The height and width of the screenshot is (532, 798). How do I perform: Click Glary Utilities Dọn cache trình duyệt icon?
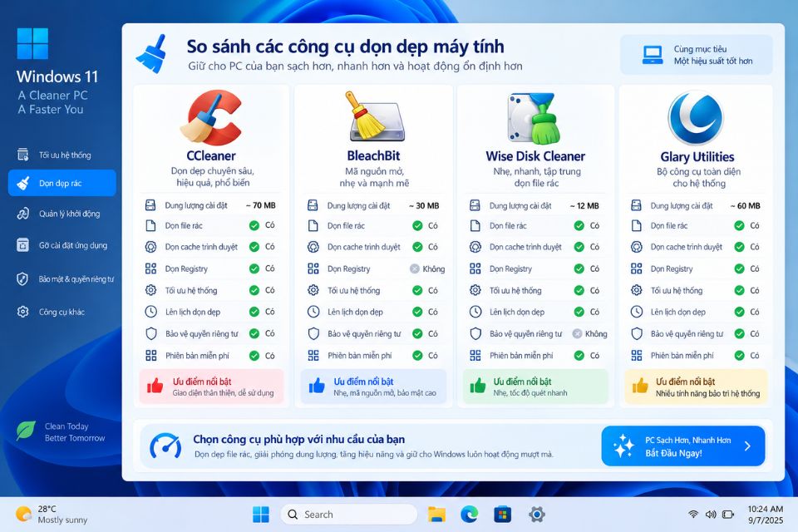pos(637,247)
